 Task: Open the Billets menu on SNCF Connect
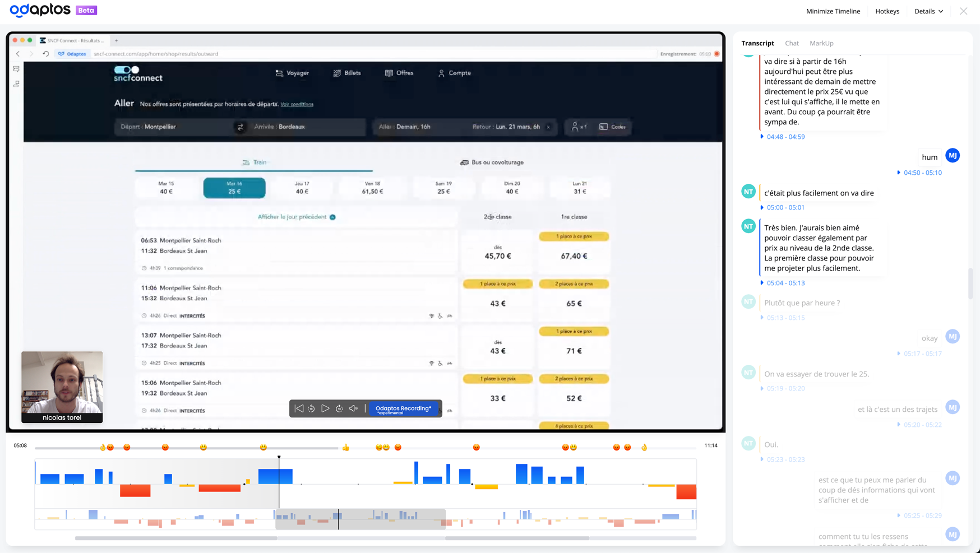click(x=347, y=73)
